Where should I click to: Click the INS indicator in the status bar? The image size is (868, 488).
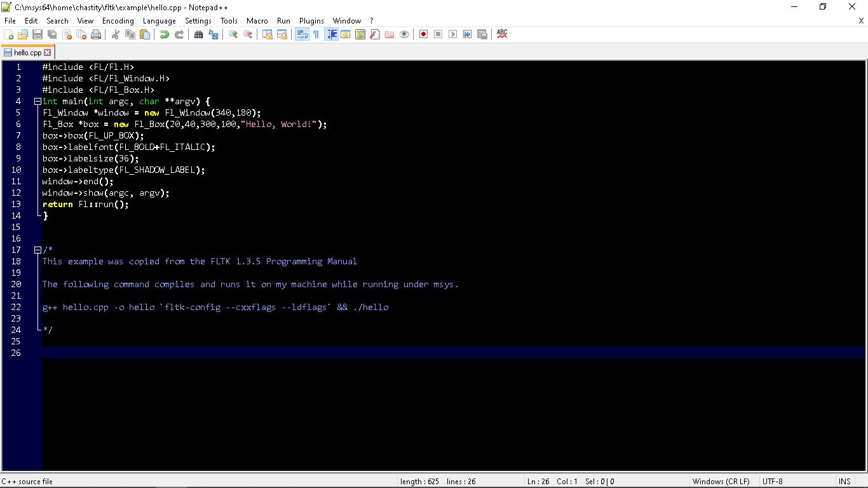coord(844,481)
